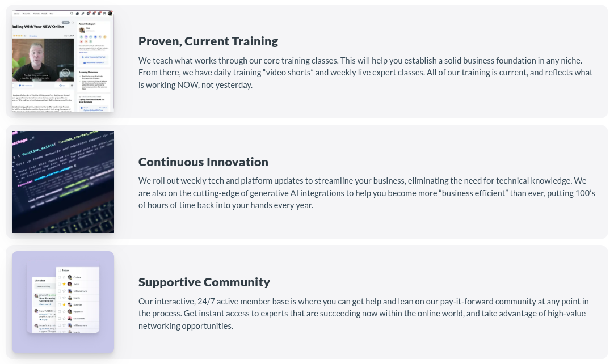Click the Live chat "Say something" input field

click(44, 286)
